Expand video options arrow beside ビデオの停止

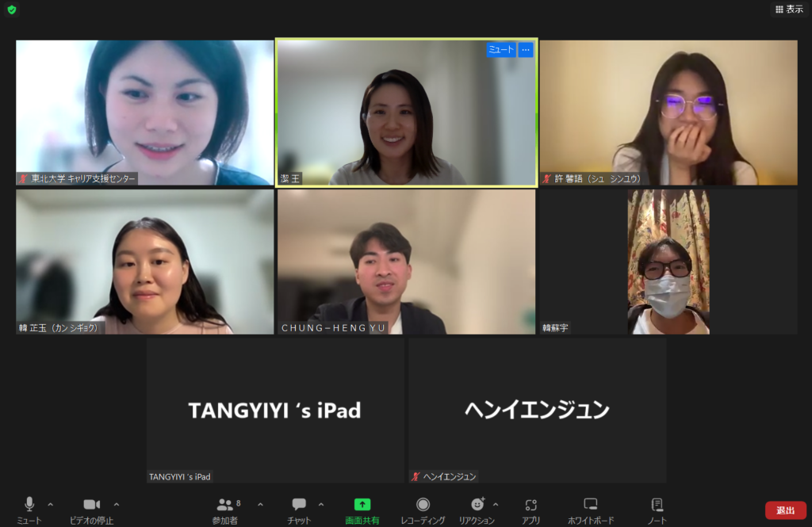pyautogui.click(x=117, y=504)
